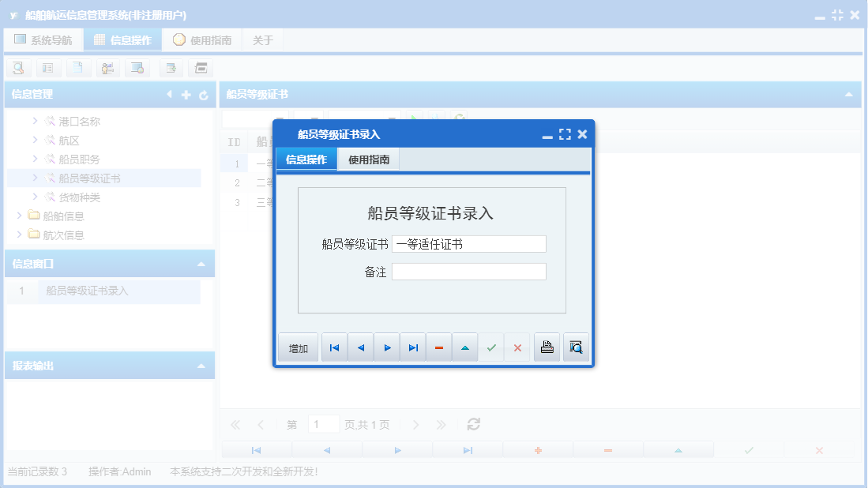The width and height of the screenshot is (868, 488).
Task: Click the orange minus to delete current record
Action: point(439,347)
